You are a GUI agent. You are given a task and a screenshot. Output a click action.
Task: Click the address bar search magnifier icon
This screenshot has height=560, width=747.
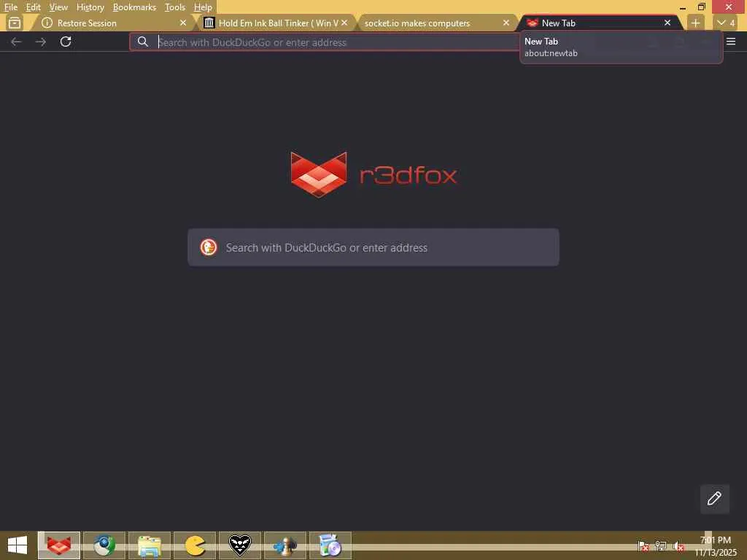[142, 42]
